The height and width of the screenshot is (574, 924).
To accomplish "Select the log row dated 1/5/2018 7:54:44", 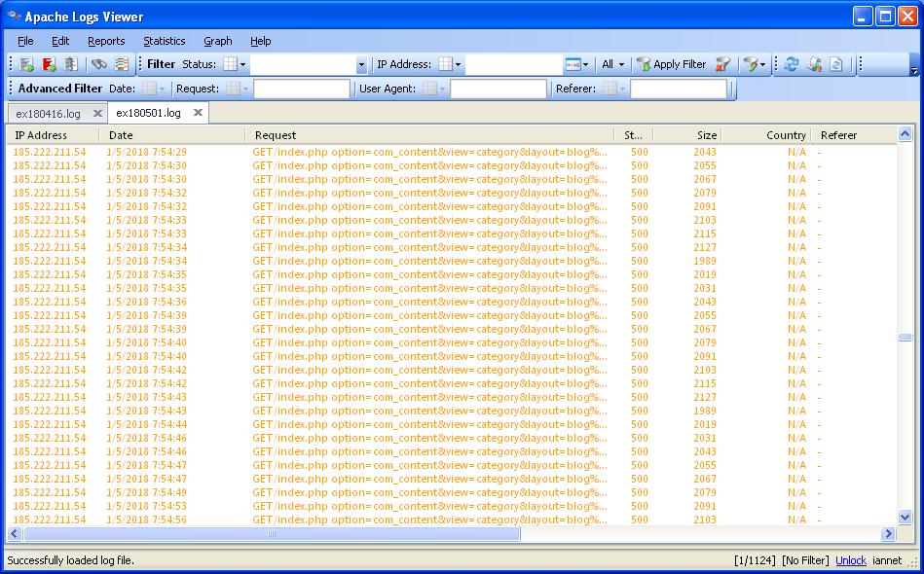I will (452, 424).
